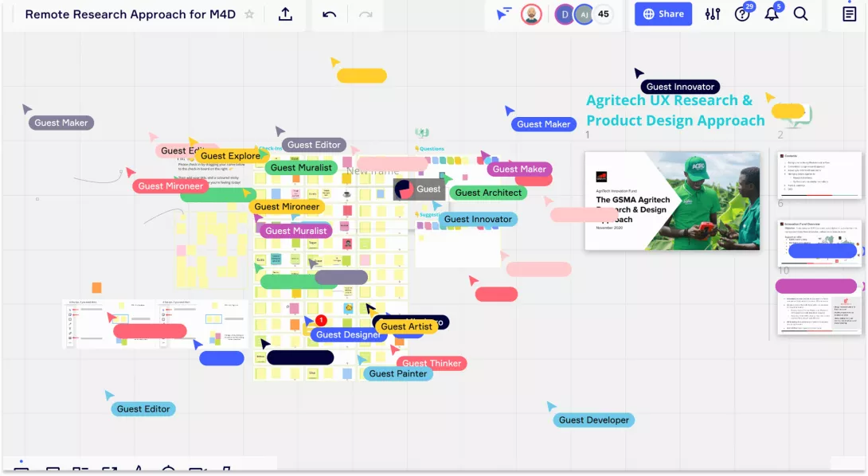Open the GSMA Agritech title slide
868x476 pixels.
[x=671, y=201]
